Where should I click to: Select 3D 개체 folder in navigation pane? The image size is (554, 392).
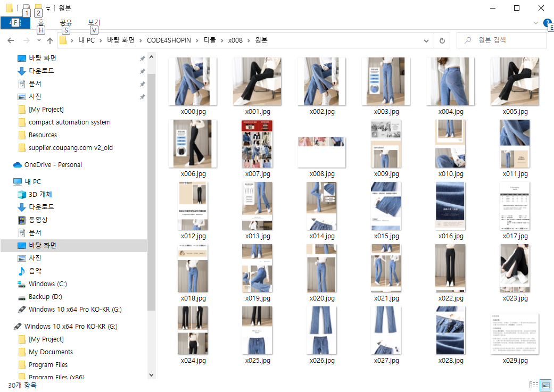[x=41, y=195]
